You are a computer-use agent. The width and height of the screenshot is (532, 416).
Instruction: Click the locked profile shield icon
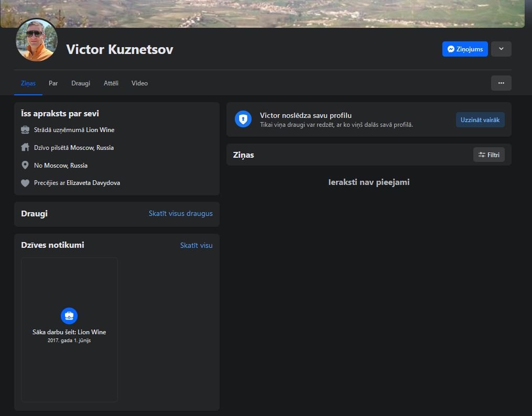[243, 119]
